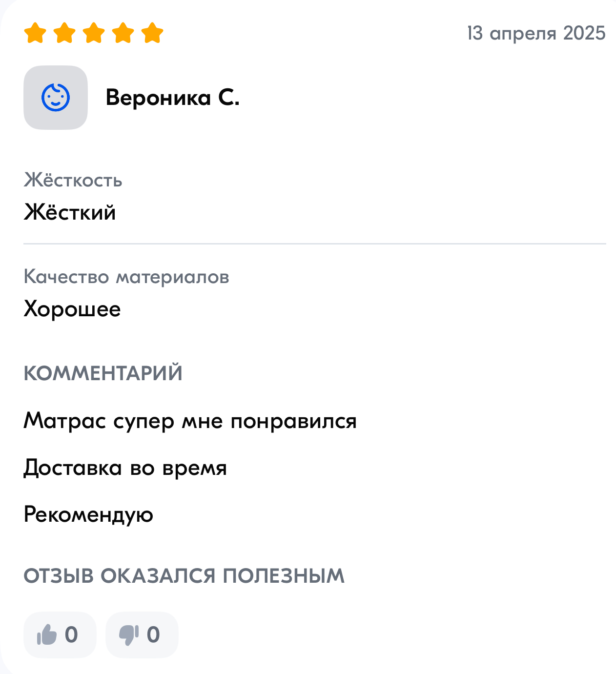
Task: Click the reviewer's smiley avatar icon
Action: tap(56, 98)
